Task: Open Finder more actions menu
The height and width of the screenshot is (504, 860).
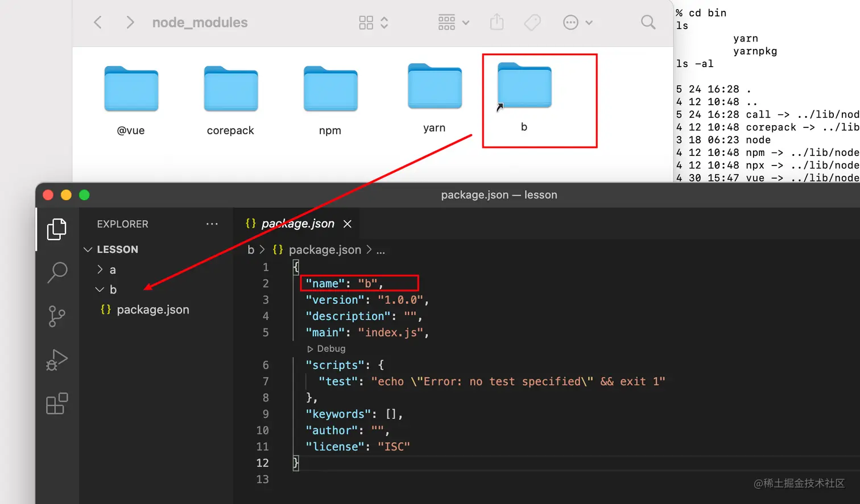Action: [x=578, y=22]
